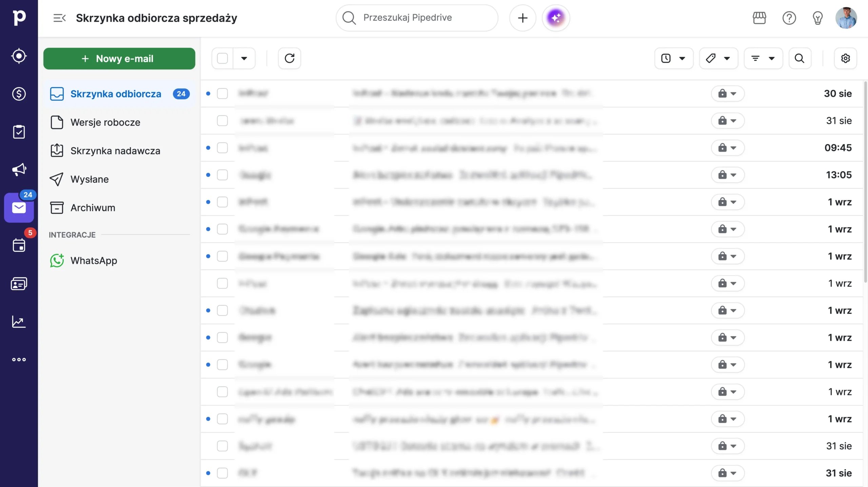Open Campaigns megaphone icon in sidebar
The image size is (868, 487).
(x=19, y=169)
